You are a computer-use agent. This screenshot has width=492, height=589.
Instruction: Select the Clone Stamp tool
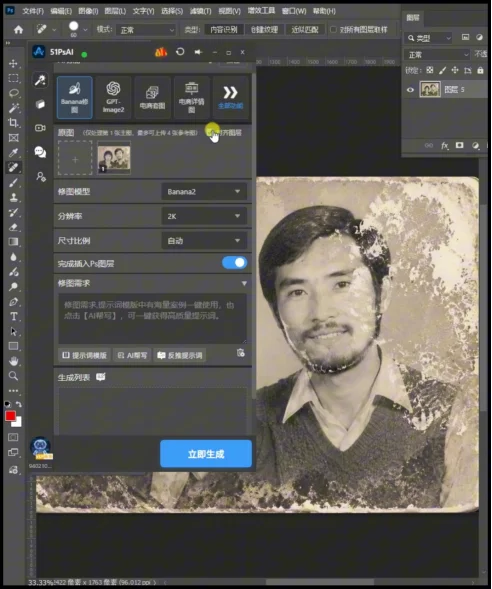pyautogui.click(x=13, y=197)
